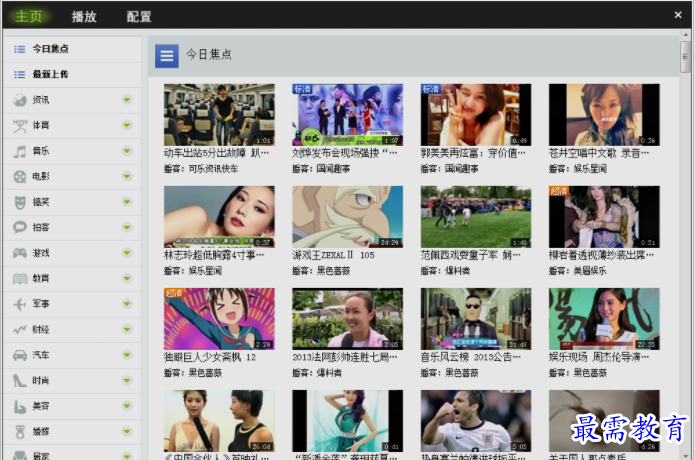
Task: Expand the 汽车 category arrow
Action: [127, 355]
